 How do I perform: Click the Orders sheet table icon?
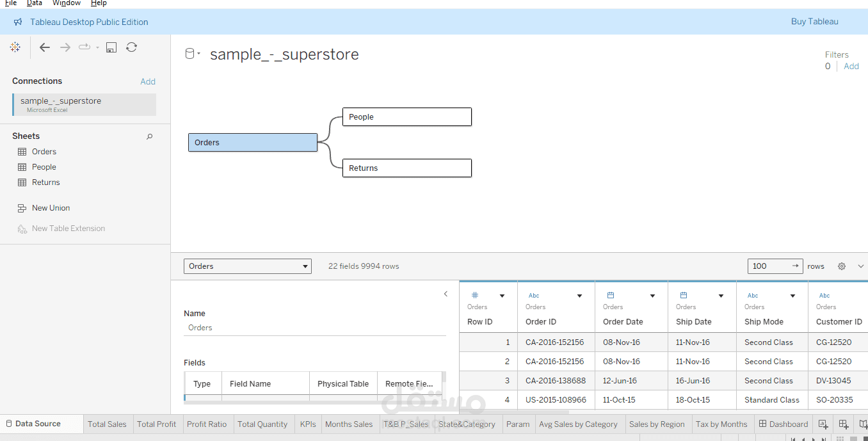22,152
